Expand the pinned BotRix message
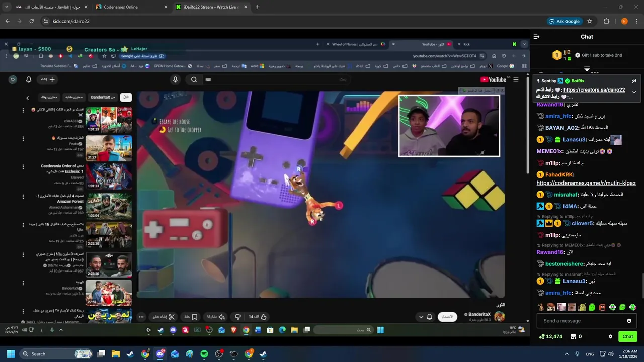 click(x=634, y=92)
